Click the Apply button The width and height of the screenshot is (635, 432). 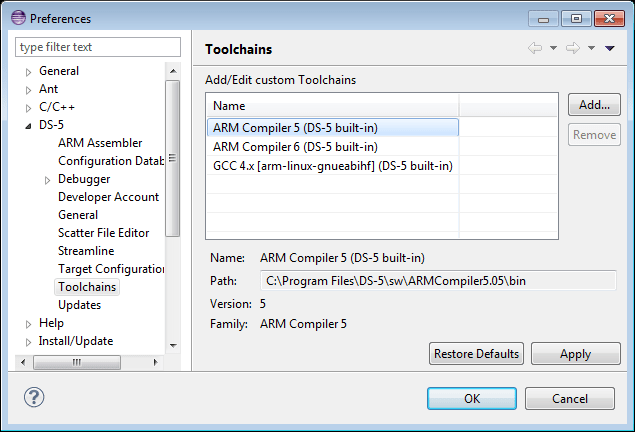[575, 354]
